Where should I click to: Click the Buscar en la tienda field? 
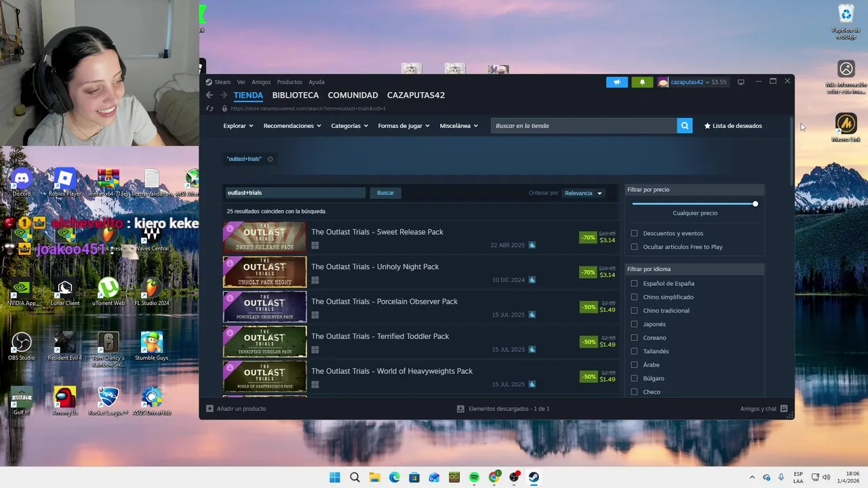point(583,125)
